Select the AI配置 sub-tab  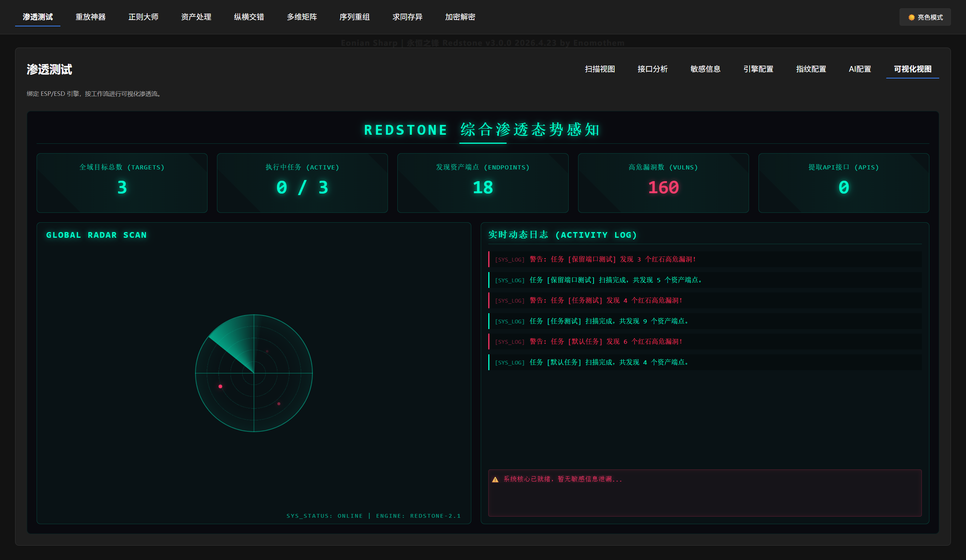[860, 69]
